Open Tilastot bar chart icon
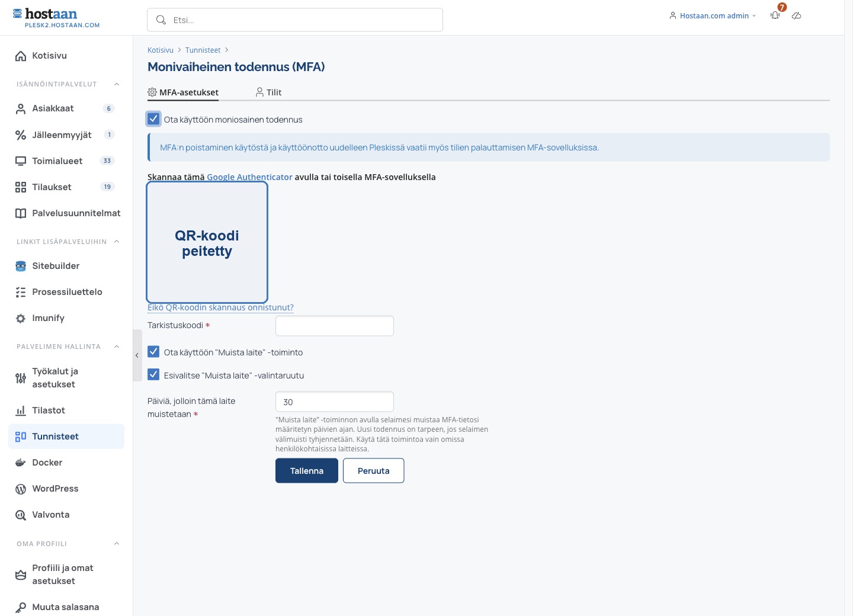This screenshot has width=853, height=616. (x=21, y=410)
